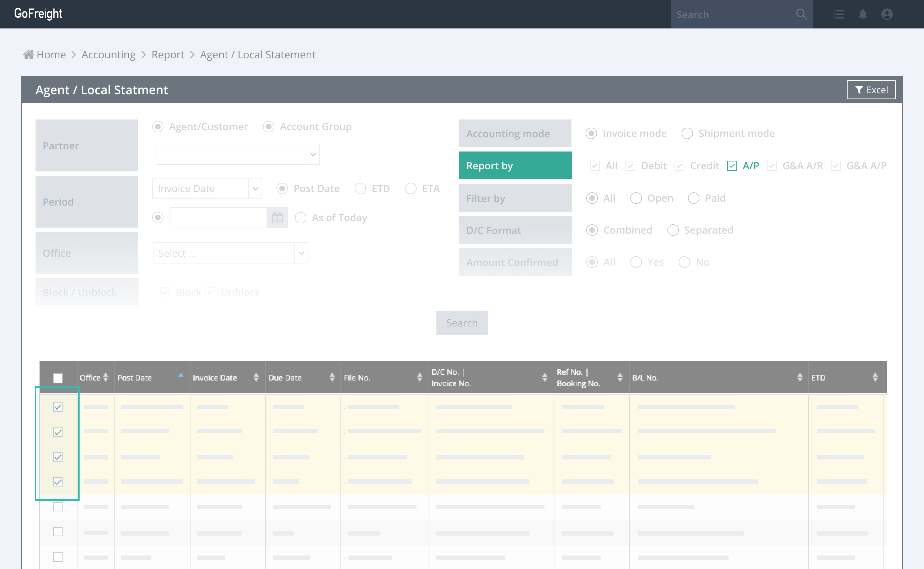The height and width of the screenshot is (569, 924).
Task: Click the search magnifier icon
Action: coord(801,14)
